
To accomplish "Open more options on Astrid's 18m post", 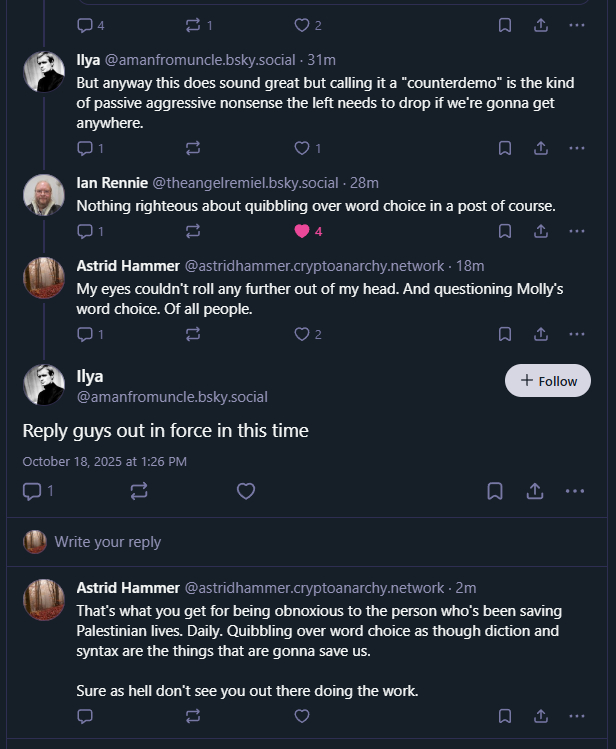I will click(x=576, y=334).
